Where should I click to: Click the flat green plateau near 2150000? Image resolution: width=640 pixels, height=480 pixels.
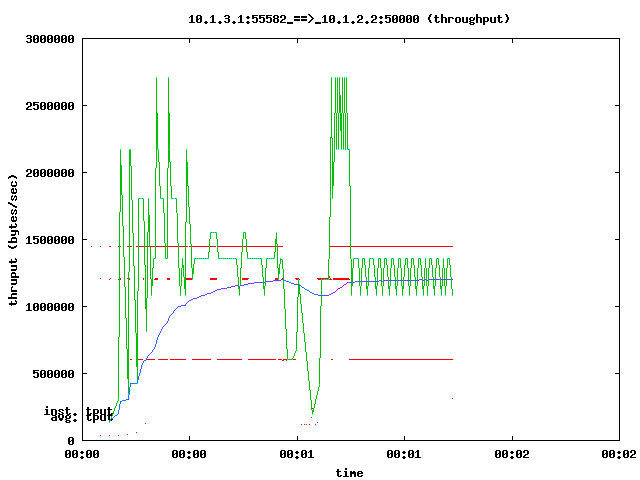341,151
